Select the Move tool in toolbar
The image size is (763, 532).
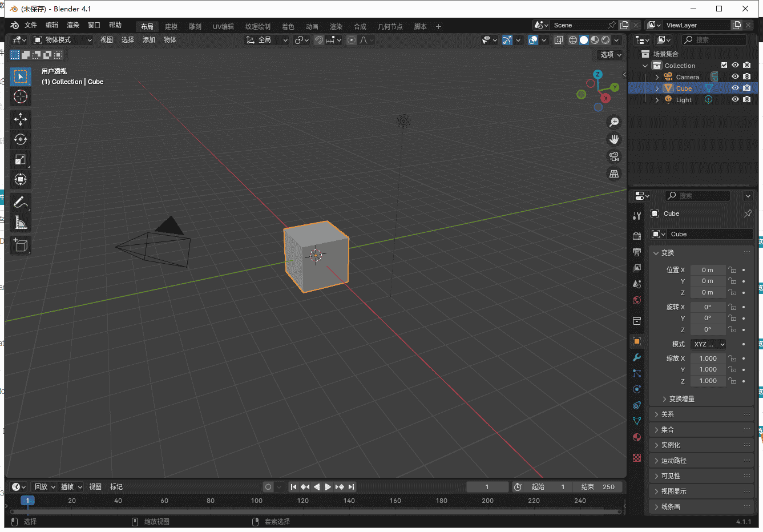click(21, 119)
